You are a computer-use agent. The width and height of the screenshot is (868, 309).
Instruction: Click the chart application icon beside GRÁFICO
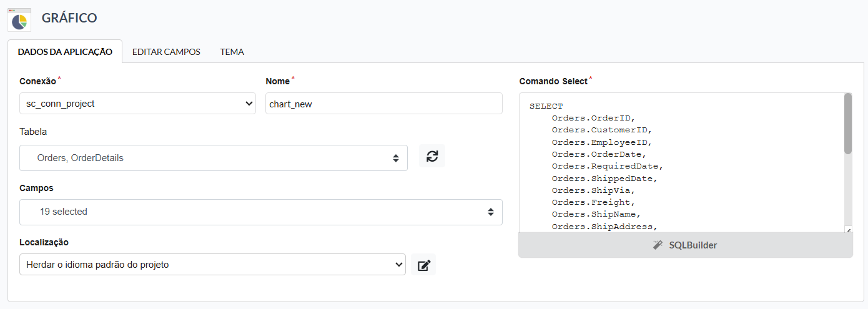tap(19, 19)
